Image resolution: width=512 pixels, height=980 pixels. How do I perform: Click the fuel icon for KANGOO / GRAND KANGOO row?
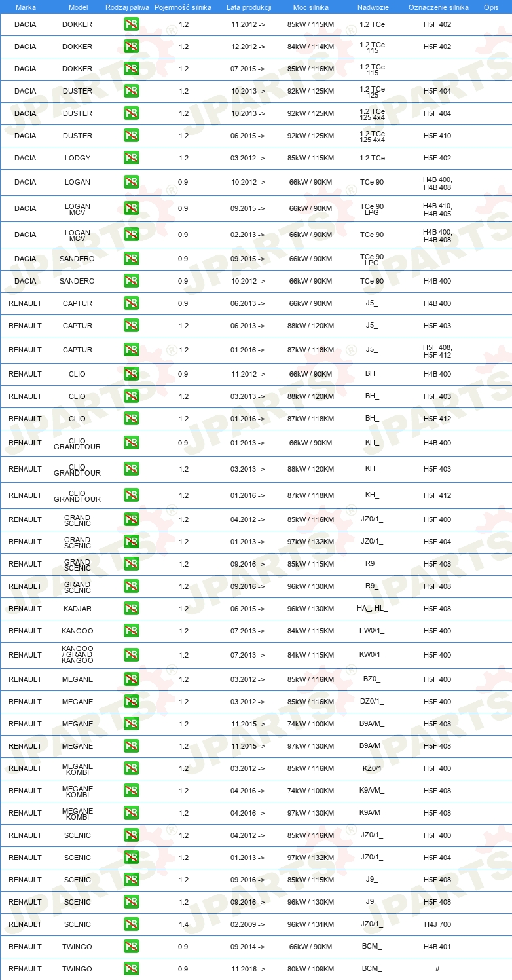coord(131,655)
